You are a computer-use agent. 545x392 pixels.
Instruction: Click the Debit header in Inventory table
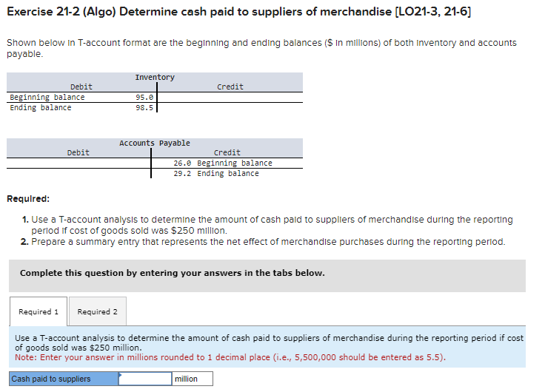click(81, 87)
